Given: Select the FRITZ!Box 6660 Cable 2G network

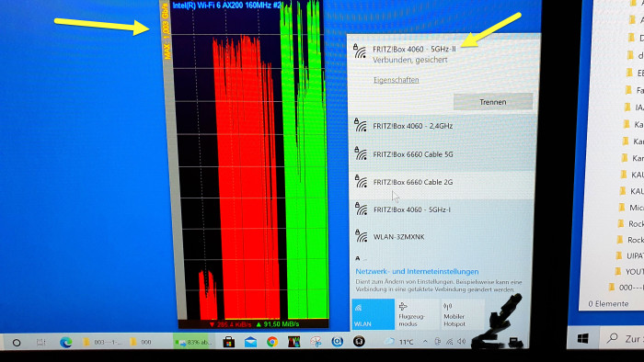Looking at the screenshot, I should 443,182.
